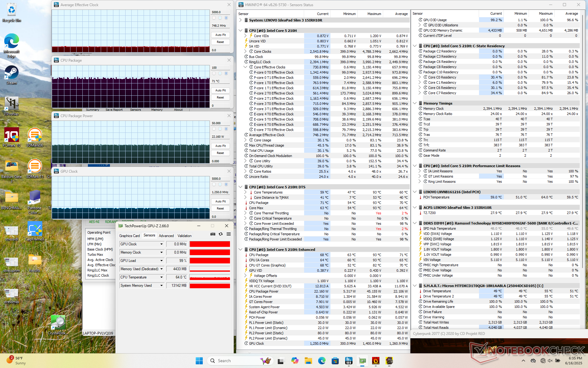Click File Explorer in the taskbar

pyautogui.click(x=308, y=361)
